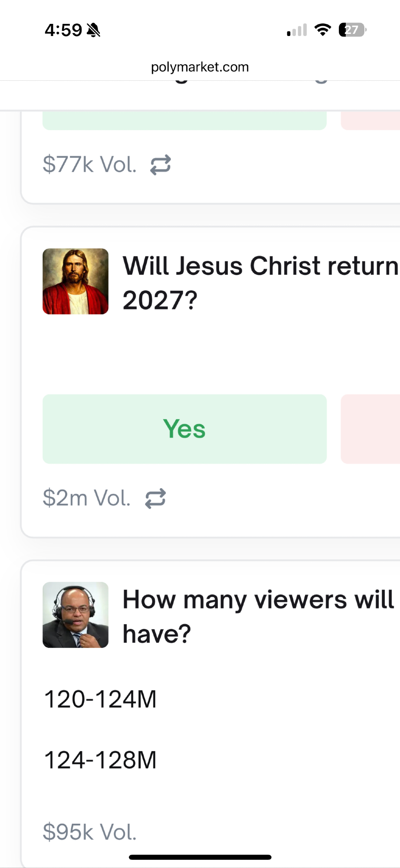Tap the $95k Vol. volume label
The width and height of the screenshot is (400, 868).
[90, 832]
